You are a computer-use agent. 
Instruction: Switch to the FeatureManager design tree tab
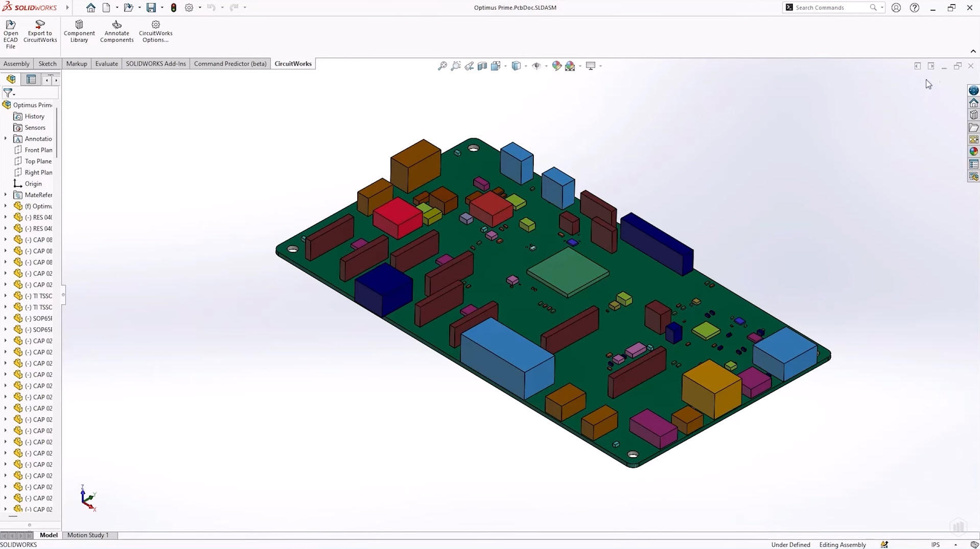[11, 79]
